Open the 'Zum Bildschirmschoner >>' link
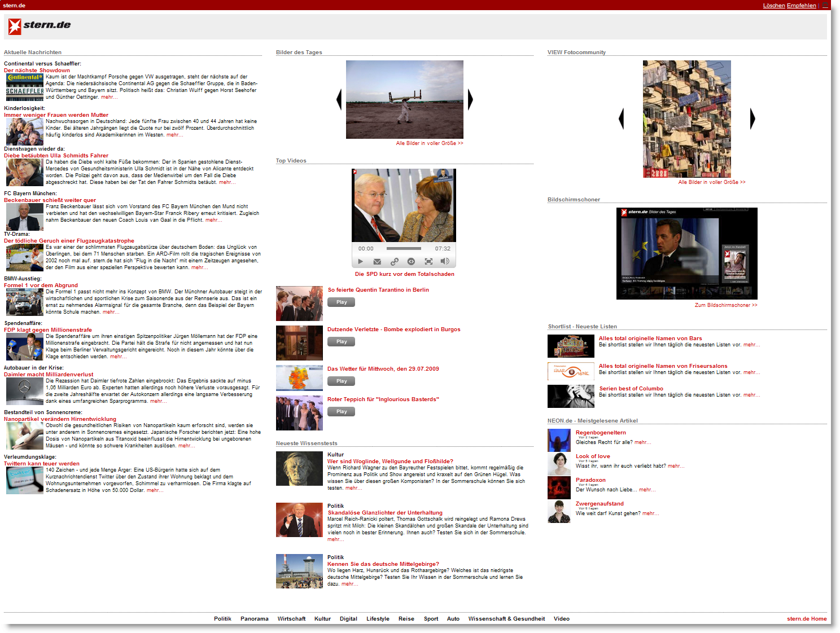Image resolution: width=840 pixels, height=633 pixels. [726, 305]
